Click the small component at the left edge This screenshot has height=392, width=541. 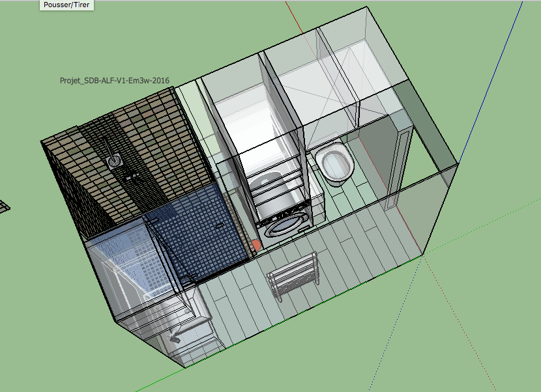5,205
